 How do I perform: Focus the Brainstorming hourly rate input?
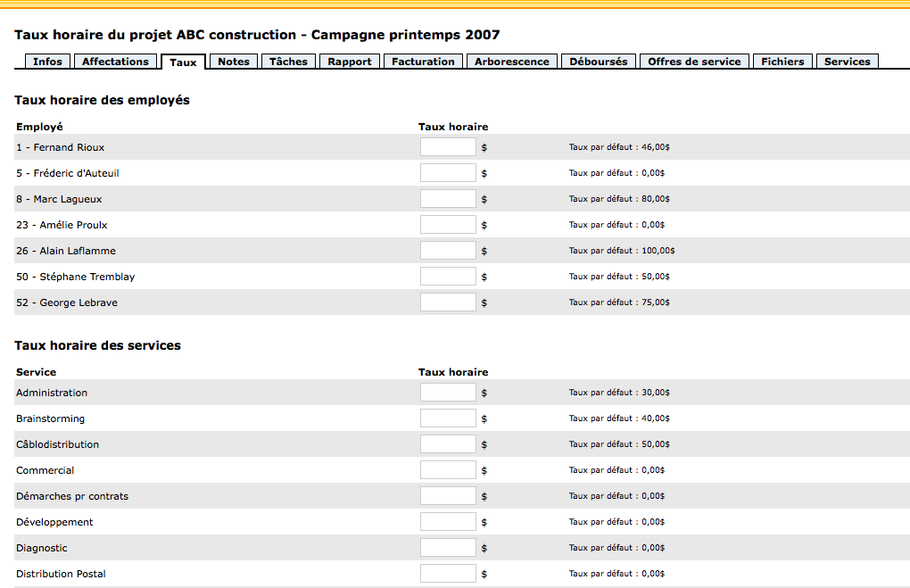448,418
